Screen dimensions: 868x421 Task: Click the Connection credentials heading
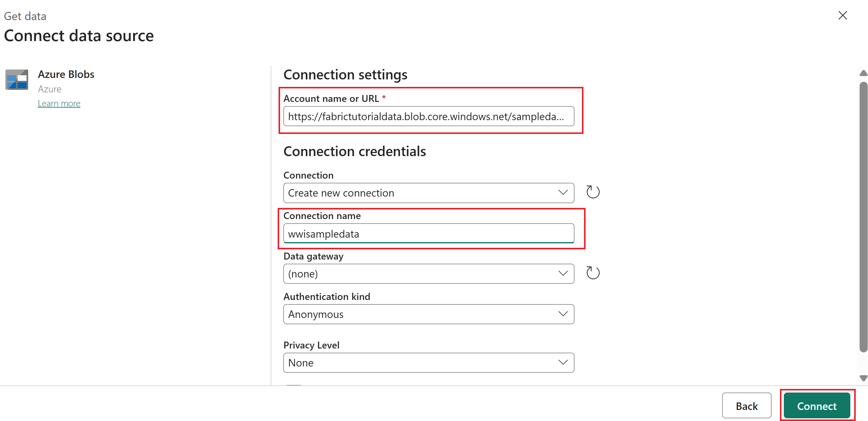(x=355, y=151)
